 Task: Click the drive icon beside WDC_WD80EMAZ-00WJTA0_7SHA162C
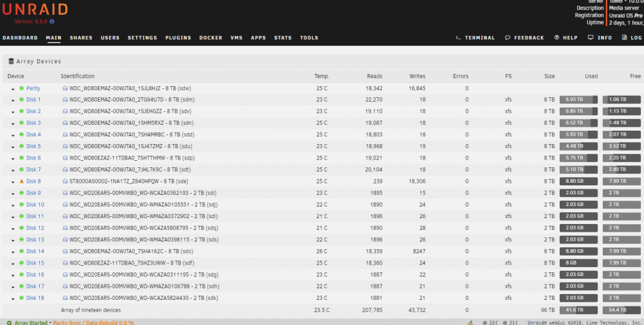click(x=65, y=251)
